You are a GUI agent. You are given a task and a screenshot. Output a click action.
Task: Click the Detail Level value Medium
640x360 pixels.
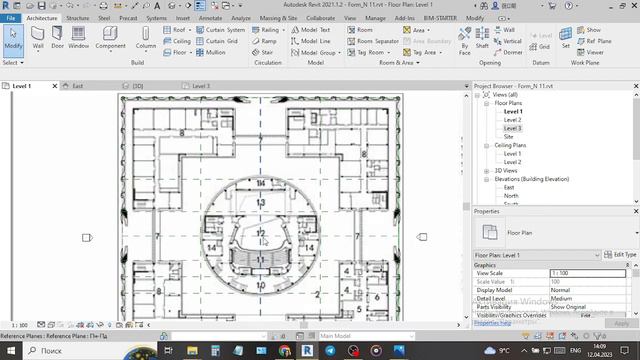[588, 299]
